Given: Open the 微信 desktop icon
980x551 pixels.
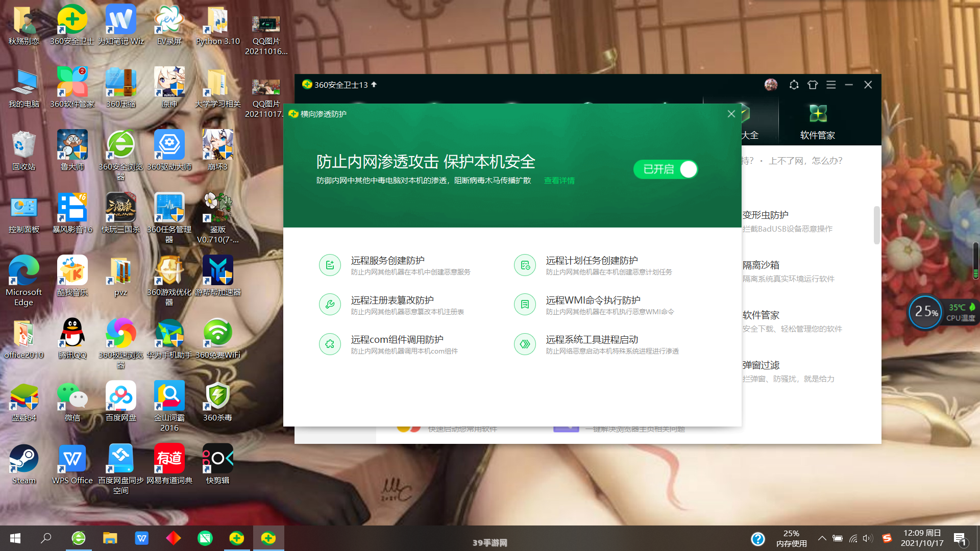Looking at the screenshot, I should [72, 402].
